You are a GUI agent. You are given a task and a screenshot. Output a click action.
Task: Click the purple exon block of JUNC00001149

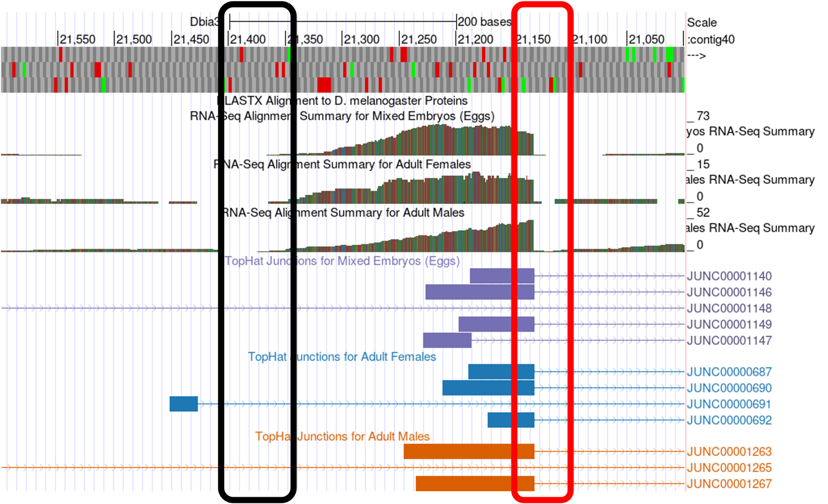pos(496,324)
